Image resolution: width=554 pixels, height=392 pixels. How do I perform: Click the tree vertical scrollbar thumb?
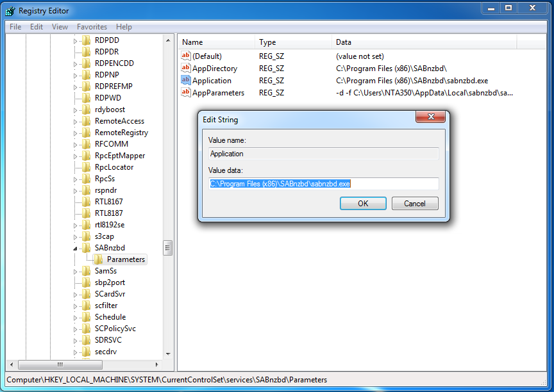pos(168,248)
